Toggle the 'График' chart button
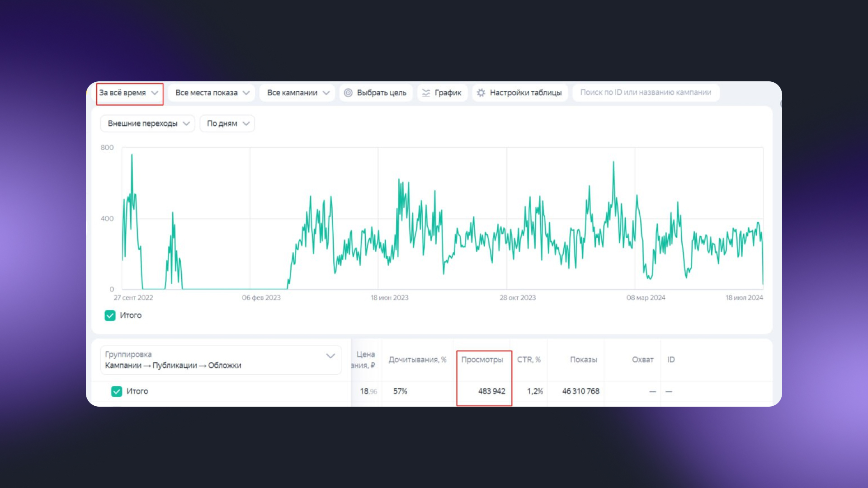Screen dimensions: 868x488 point(442,93)
